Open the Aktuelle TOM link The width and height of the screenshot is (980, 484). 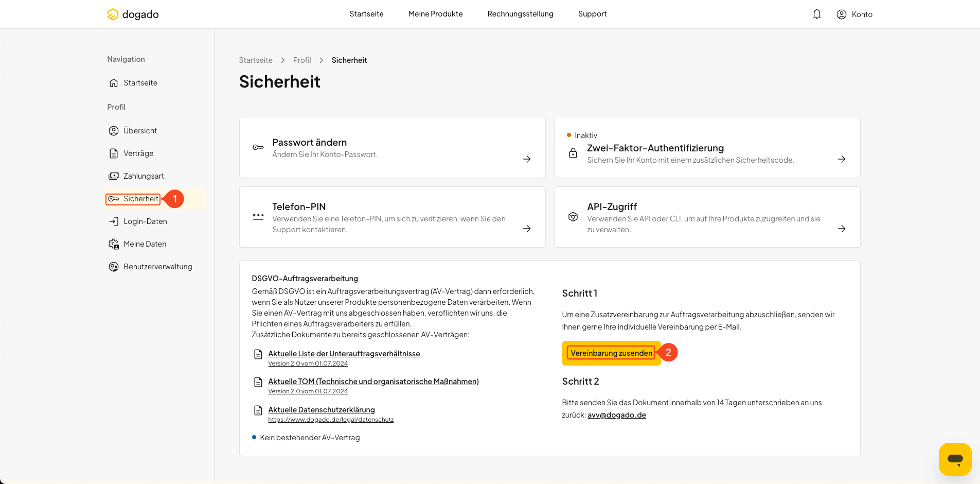point(373,382)
